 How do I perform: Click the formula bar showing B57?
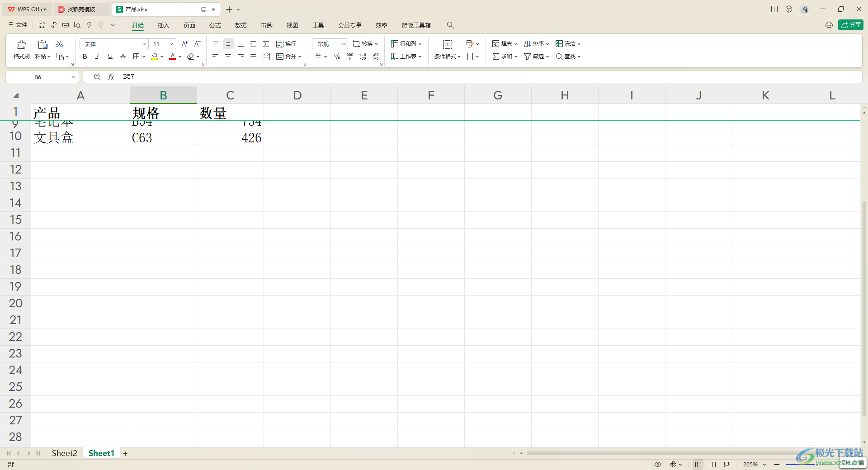(491, 77)
